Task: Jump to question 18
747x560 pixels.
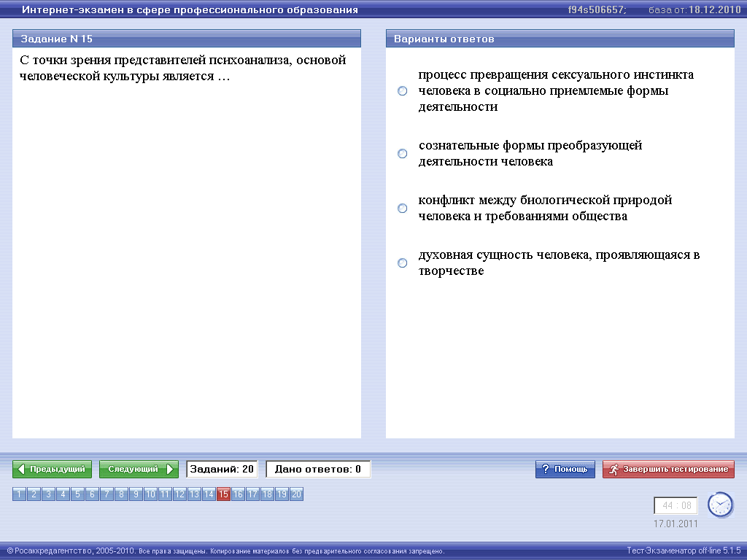Action: coord(267,494)
